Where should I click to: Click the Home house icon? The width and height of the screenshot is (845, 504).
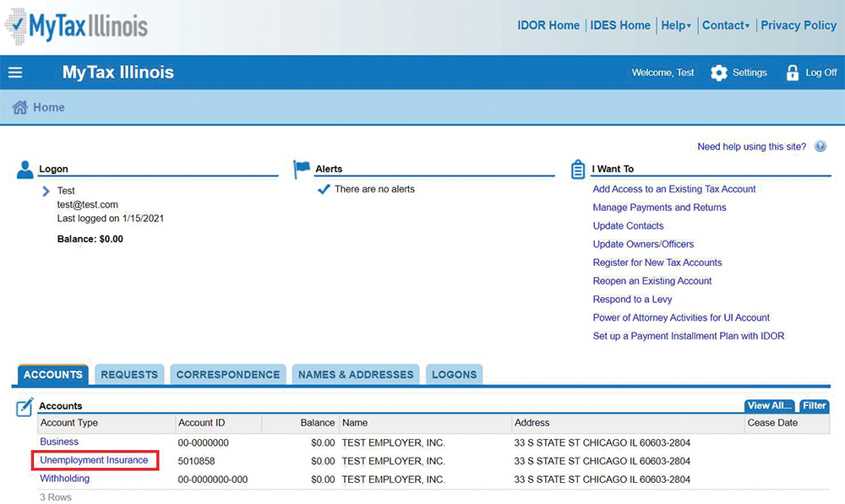pyautogui.click(x=20, y=107)
